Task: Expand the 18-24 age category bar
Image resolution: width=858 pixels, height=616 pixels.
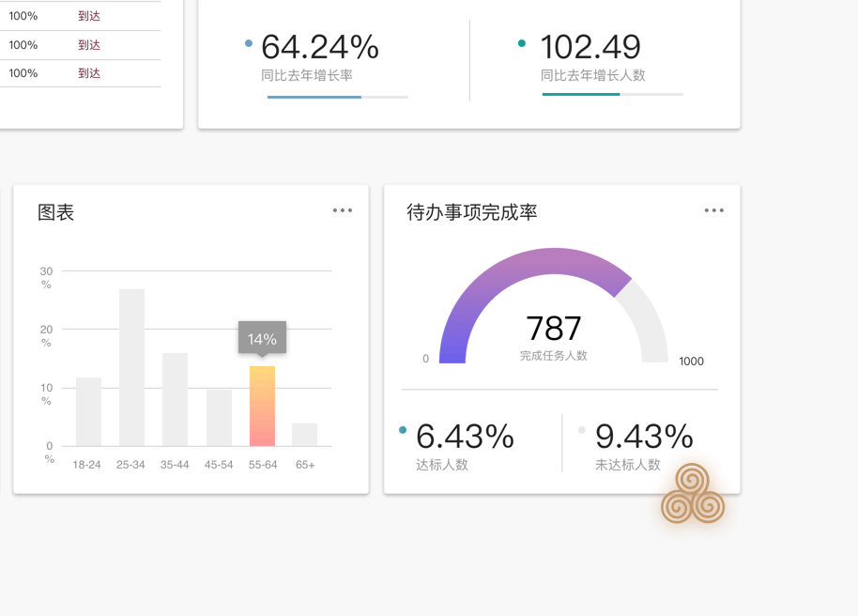Action: pyautogui.click(x=86, y=413)
